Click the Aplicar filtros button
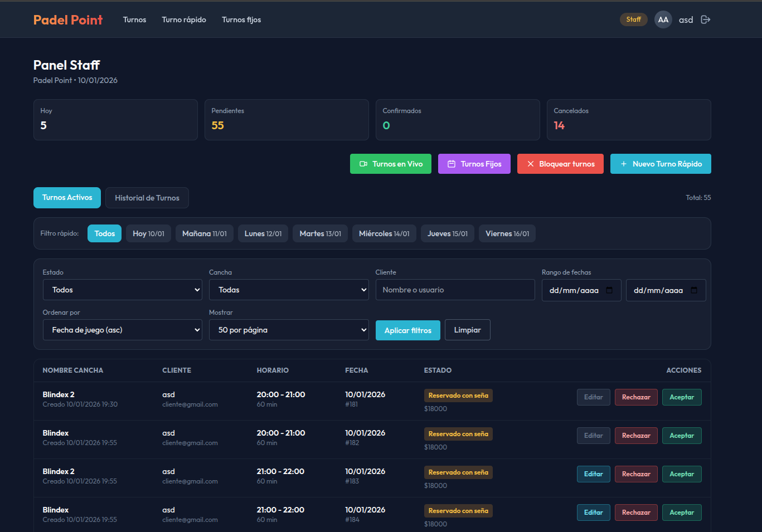Screen dimensions: 762x532 tap(407, 330)
